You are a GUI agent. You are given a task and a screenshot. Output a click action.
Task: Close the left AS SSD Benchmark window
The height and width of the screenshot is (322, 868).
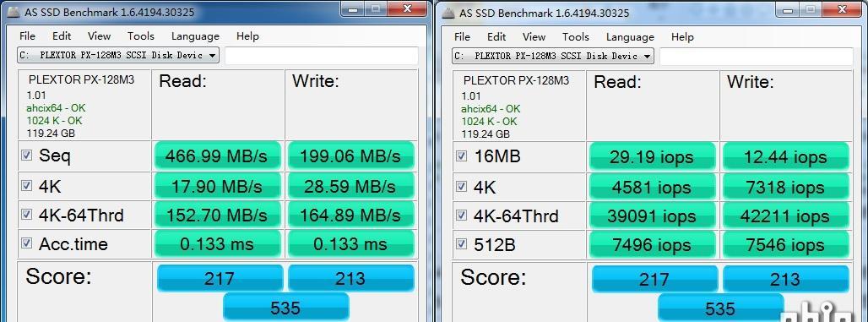[x=408, y=8]
